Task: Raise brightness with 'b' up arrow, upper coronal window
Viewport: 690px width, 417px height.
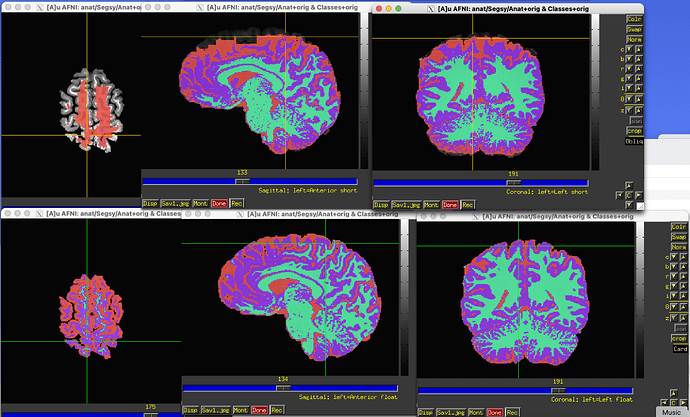Action: click(639, 59)
